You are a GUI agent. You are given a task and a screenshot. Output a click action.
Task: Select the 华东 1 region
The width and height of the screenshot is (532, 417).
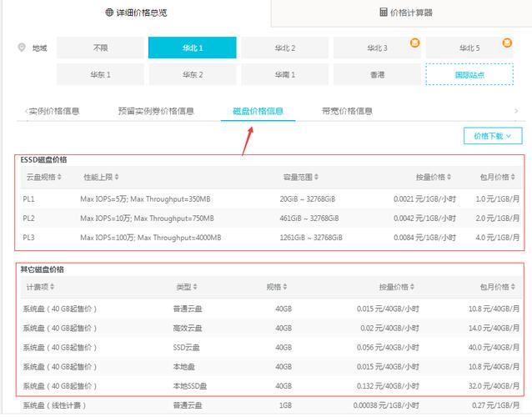coord(100,74)
